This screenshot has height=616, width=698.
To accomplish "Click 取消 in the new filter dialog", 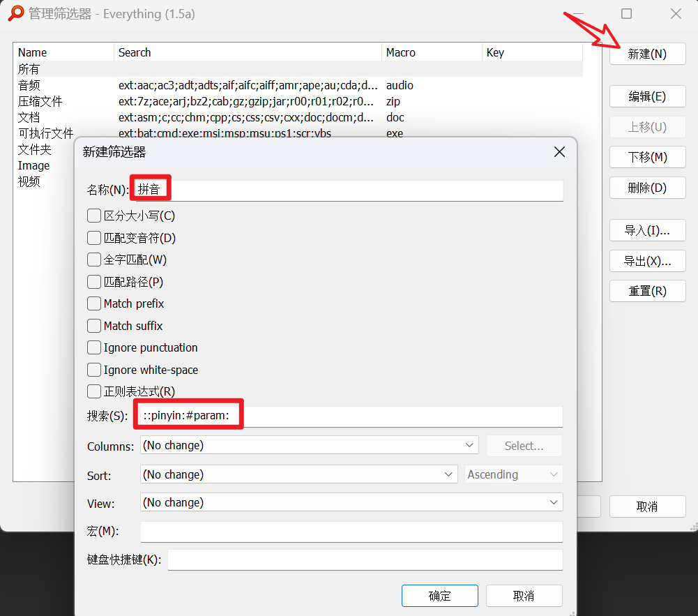I will 524,596.
